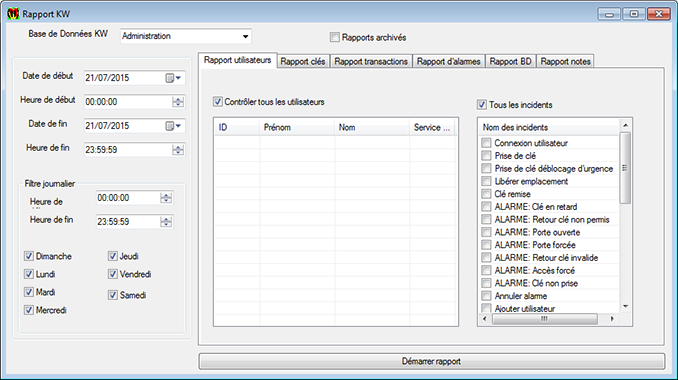
Task: Click the Heure de début time field
Action: click(x=134, y=102)
